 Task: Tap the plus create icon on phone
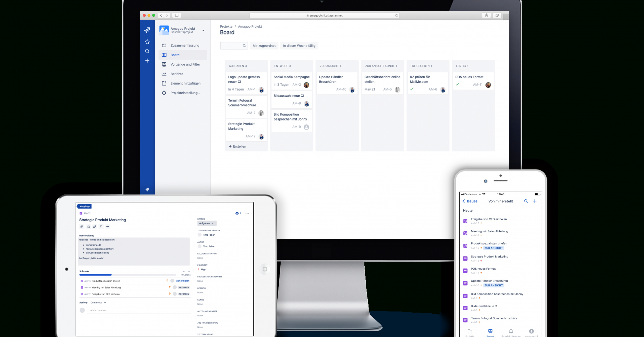(535, 201)
